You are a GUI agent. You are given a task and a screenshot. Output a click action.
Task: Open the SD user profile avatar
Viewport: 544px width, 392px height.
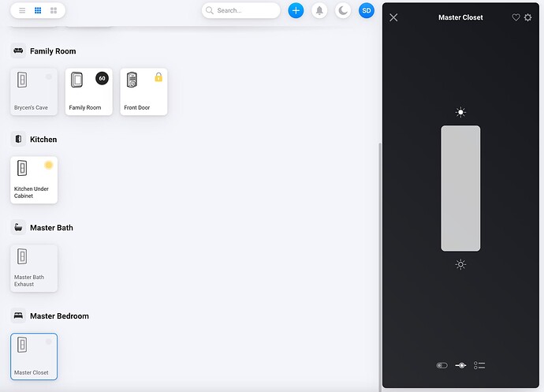pos(367,10)
